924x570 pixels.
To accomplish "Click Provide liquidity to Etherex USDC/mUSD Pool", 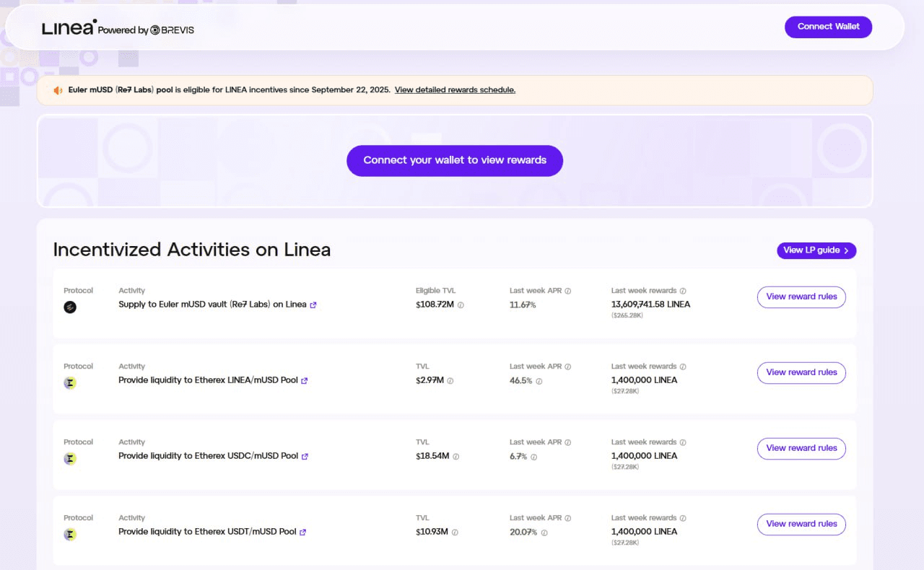I will 208,456.
